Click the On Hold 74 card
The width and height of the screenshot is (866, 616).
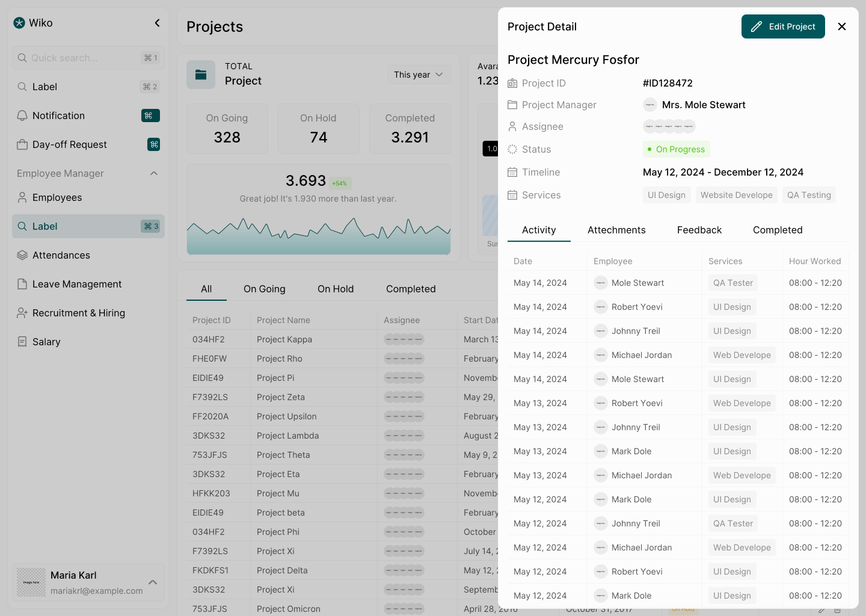(x=319, y=129)
